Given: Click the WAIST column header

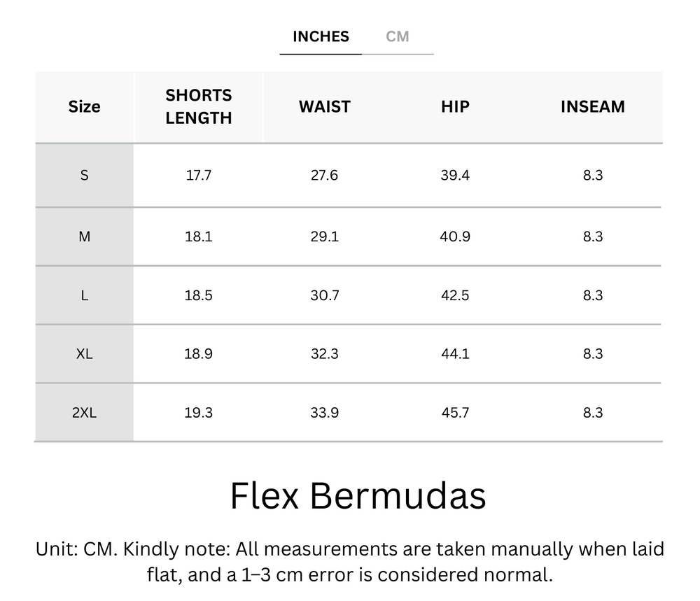Looking at the screenshot, I should [325, 106].
